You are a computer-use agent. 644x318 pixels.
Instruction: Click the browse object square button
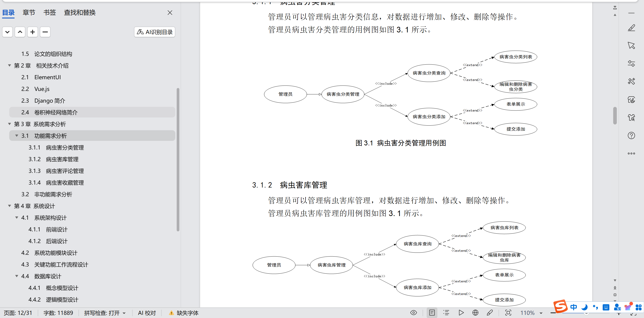[615, 295]
